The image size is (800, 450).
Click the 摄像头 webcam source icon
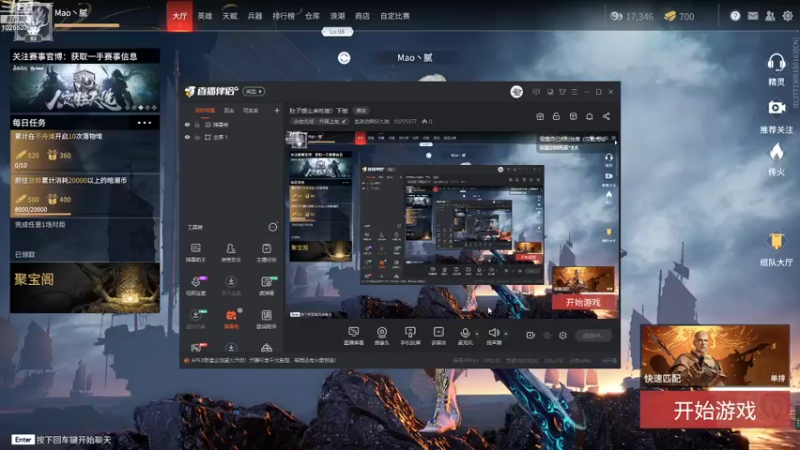(382, 335)
